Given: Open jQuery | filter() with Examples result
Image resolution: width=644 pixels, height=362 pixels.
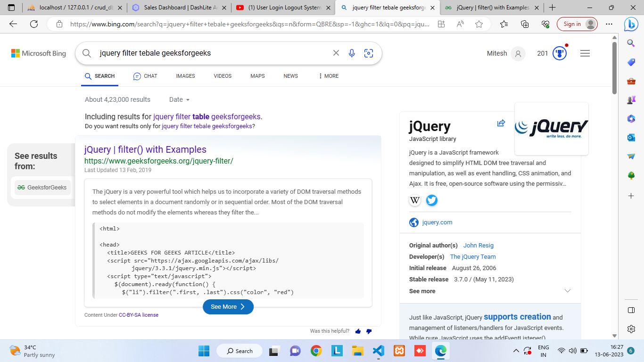Looking at the screenshot, I should (x=145, y=149).
